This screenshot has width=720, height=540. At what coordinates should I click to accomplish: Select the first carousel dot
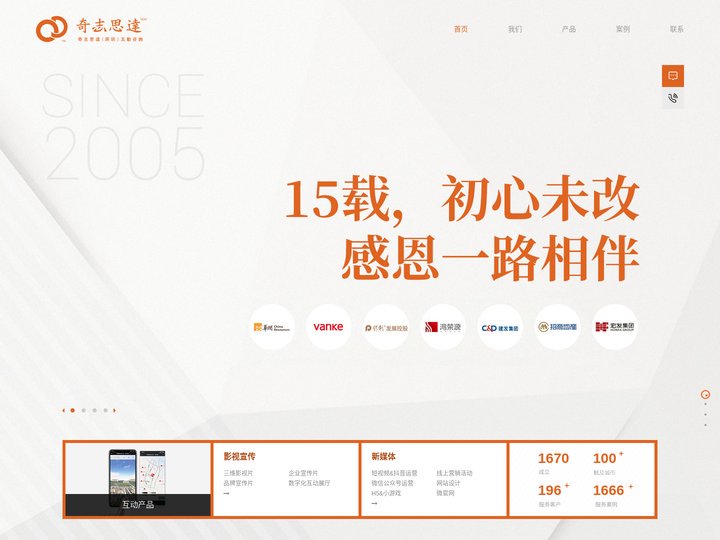click(x=73, y=411)
